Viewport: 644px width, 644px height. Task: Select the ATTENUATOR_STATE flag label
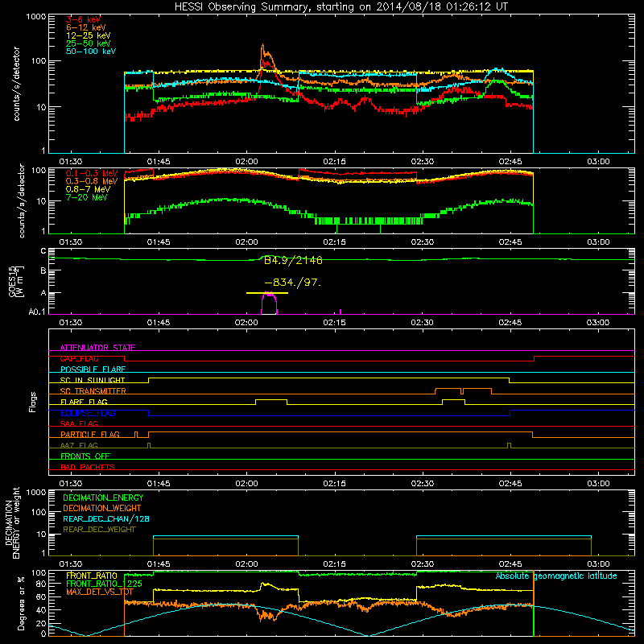click(97, 348)
